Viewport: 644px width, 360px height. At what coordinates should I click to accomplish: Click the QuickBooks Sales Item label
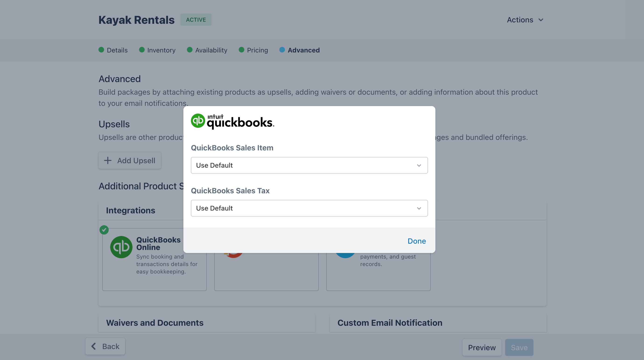(x=232, y=148)
